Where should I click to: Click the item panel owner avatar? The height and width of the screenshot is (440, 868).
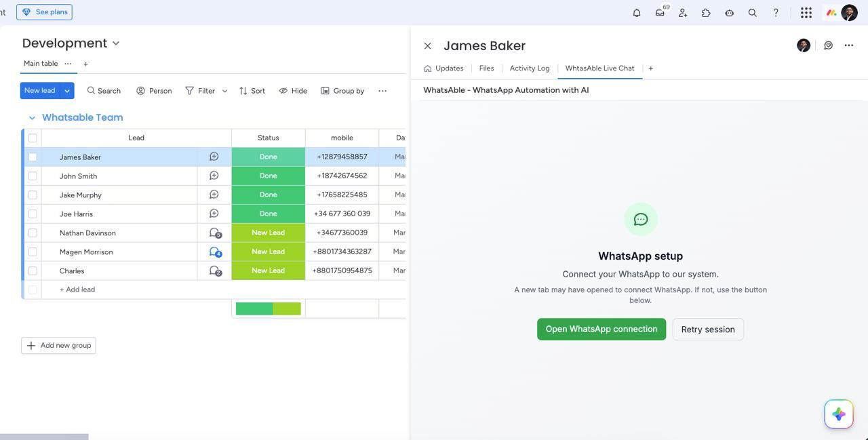pyautogui.click(x=804, y=45)
